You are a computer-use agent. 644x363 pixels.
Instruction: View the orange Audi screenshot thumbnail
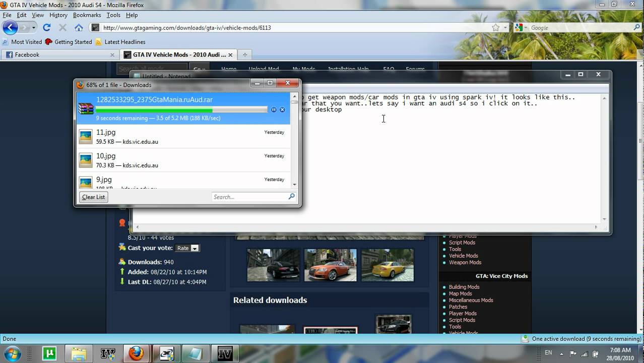330,265
